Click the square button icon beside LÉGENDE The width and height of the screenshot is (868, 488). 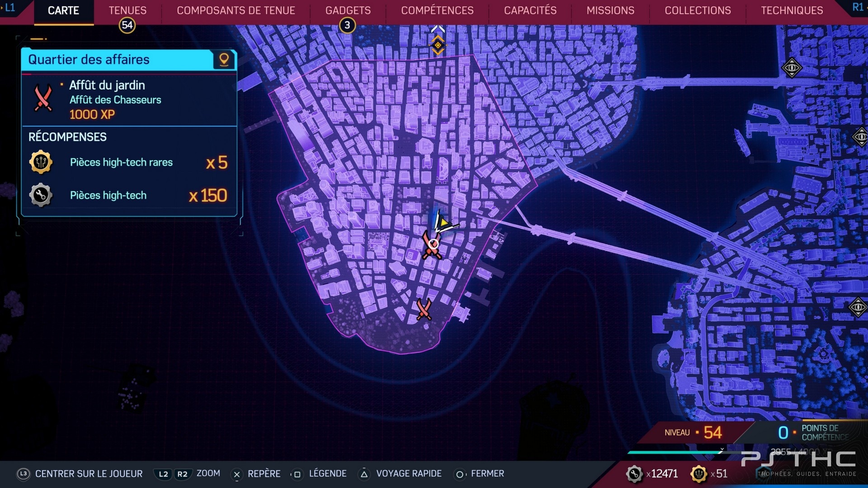tap(297, 474)
